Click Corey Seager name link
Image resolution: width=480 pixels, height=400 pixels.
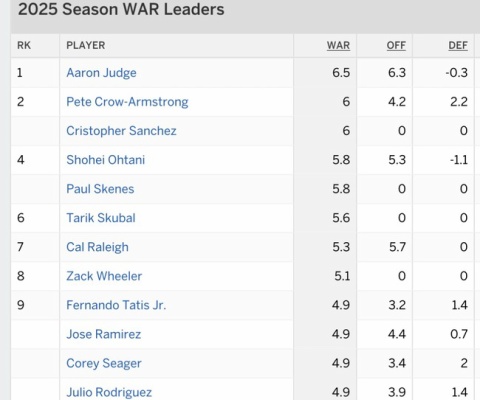[104, 363]
